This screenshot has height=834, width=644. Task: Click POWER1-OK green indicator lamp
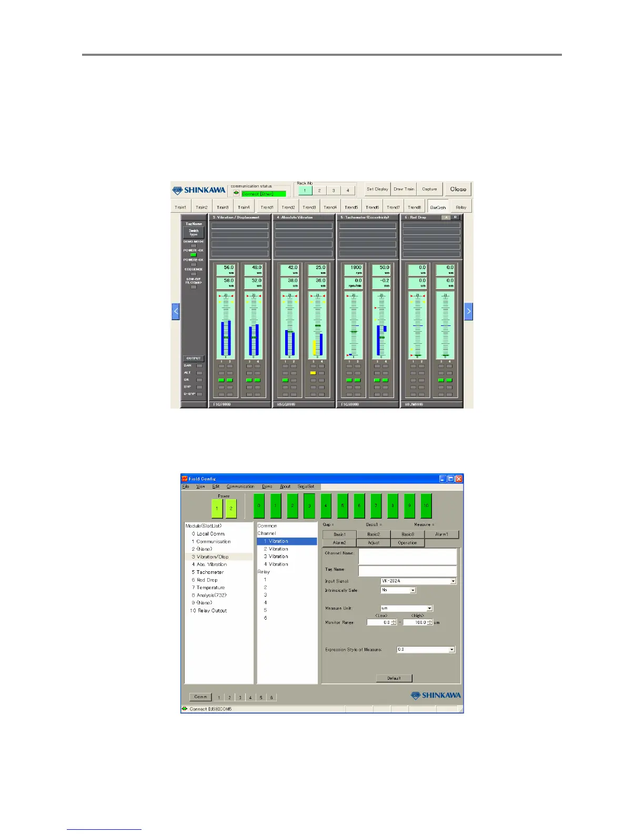coord(193,255)
